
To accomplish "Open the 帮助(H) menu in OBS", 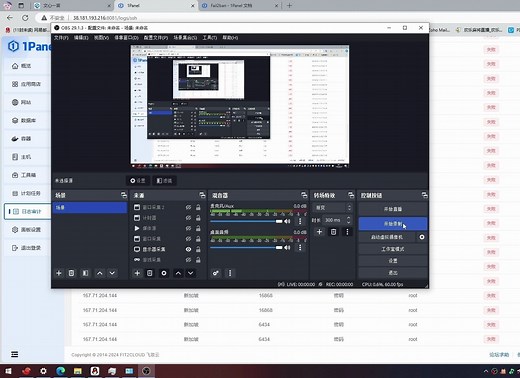I will coord(230,38).
